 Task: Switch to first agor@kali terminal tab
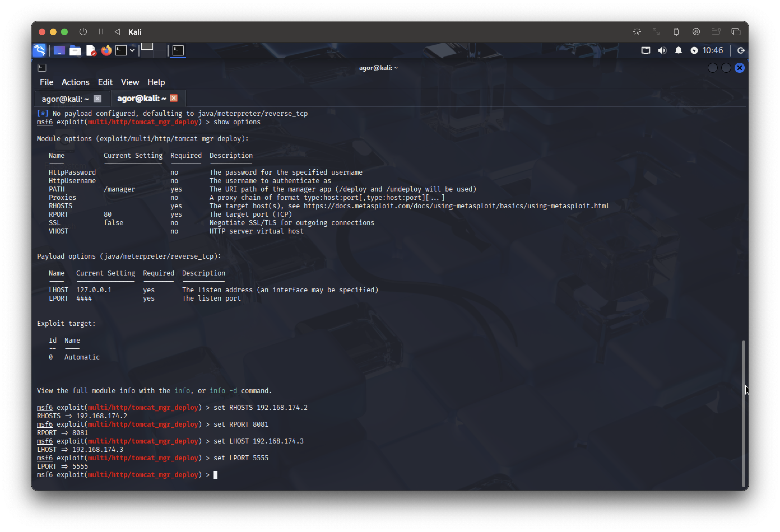[x=65, y=99]
